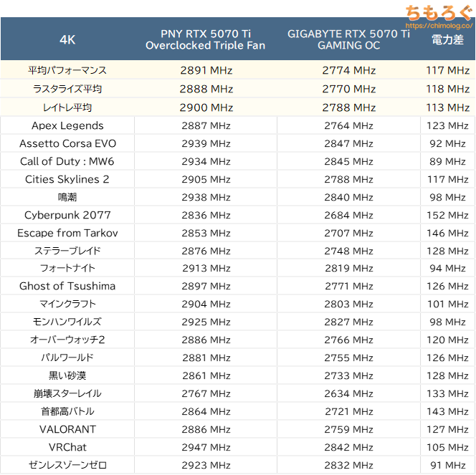Image resolution: width=476 pixels, height=475 pixels.
Task: Click the 2847 MHz Assetto Corsa value
Action: (348, 143)
